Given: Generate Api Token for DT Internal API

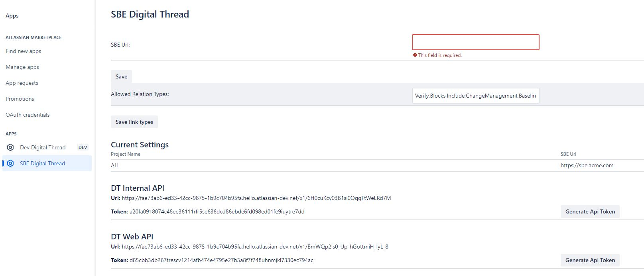Looking at the screenshot, I should [590, 211].
